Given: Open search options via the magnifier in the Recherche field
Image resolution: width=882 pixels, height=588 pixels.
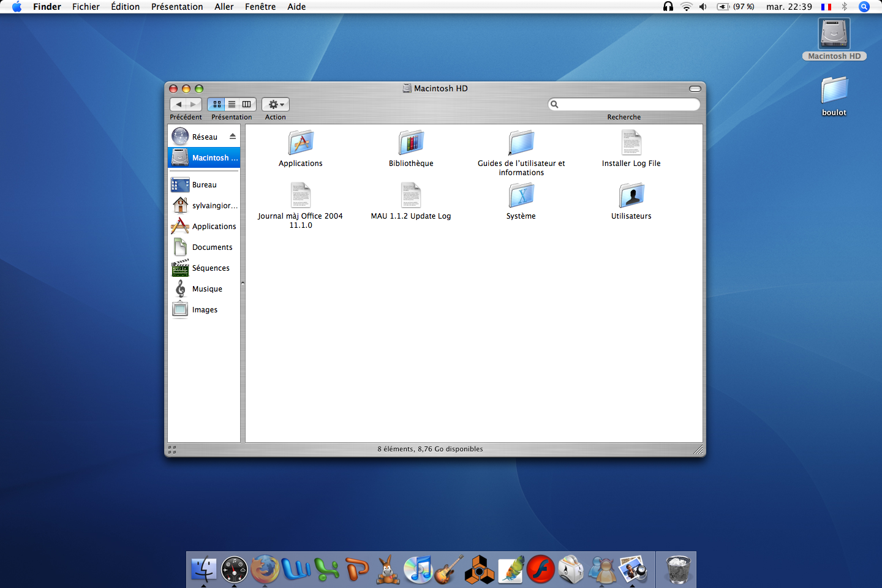Looking at the screenshot, I should [554, 104].
